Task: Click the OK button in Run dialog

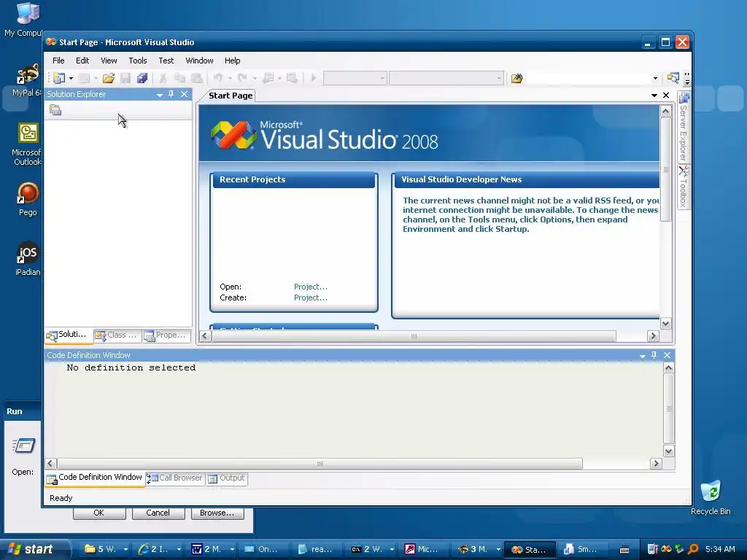Action: pos(99,513)
